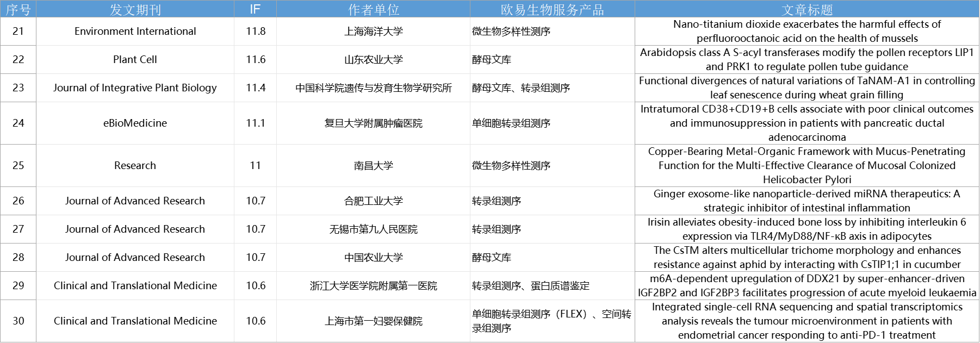This screenshot has width=980, height=343.
Task: Select the 浙江大学医学院附属第一医院 cell
Action: (x=373, y=286)
